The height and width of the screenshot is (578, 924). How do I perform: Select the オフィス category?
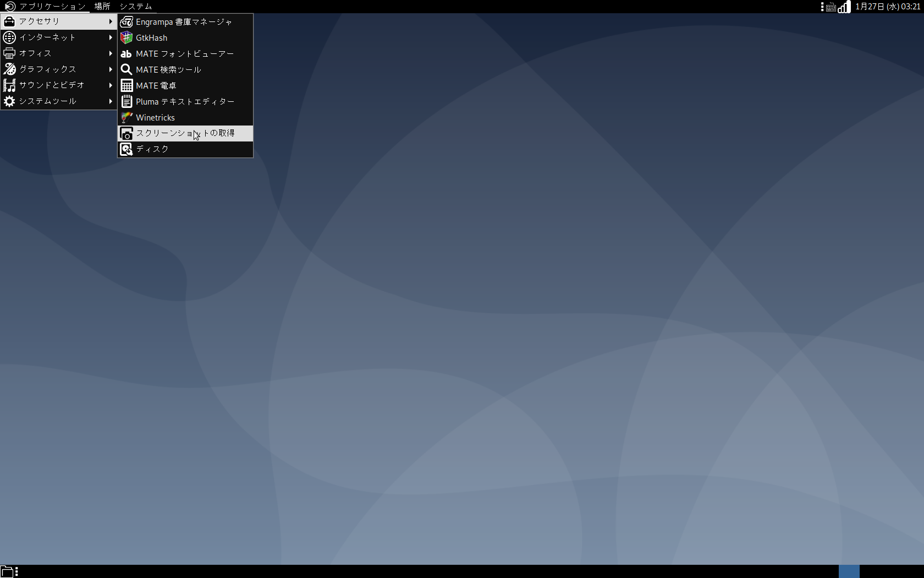pos(59,53)
